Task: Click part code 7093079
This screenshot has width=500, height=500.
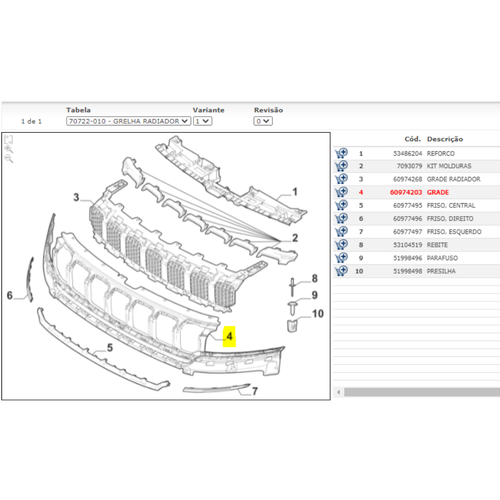Action: click(409, 166)
